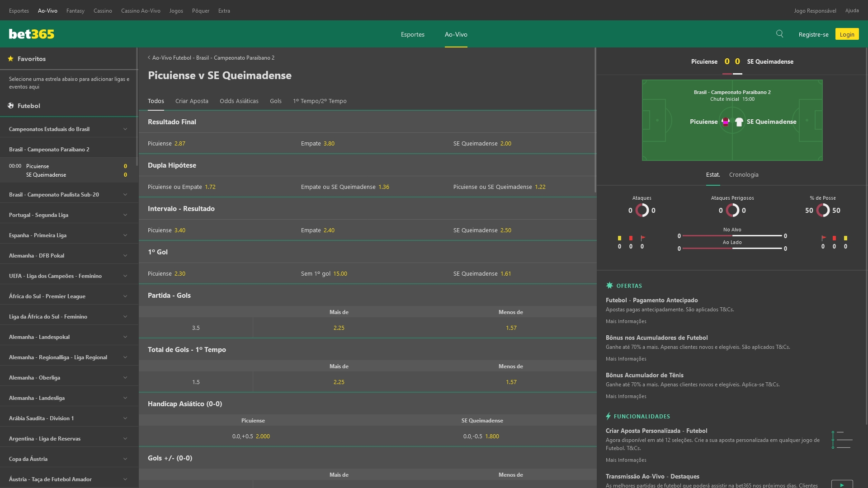This screenshot has width=868, height=488.
Task: Click the Ataques Perigosos donut chart
Action: (x=732, y=210)
